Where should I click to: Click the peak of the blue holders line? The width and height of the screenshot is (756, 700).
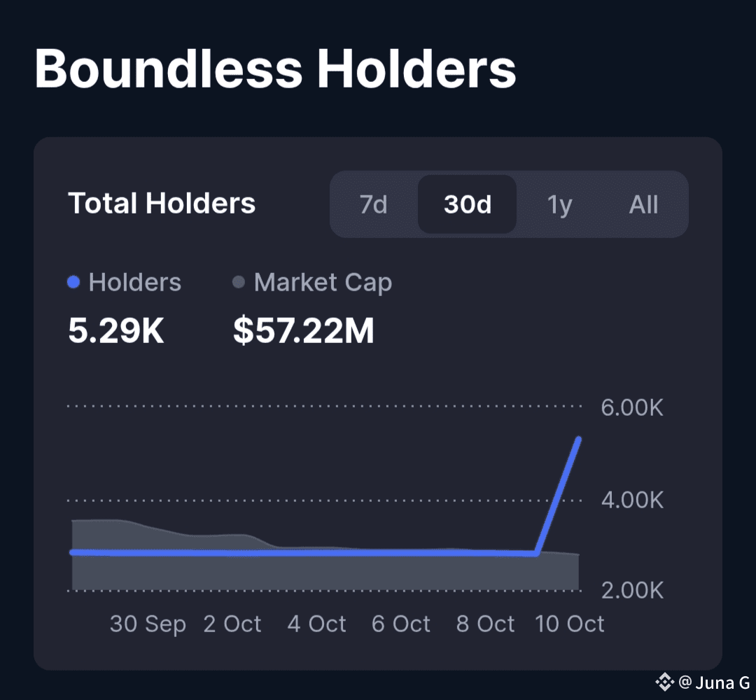[578, 440]
